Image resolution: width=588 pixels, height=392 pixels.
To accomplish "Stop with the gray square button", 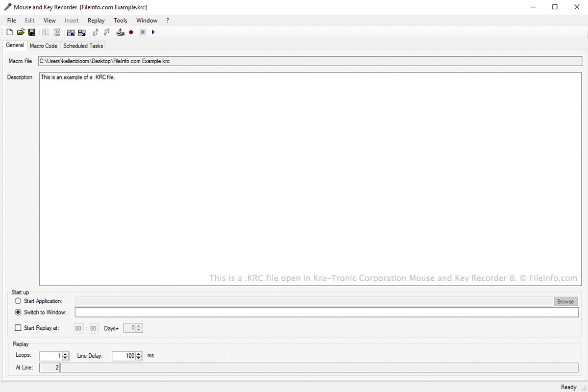I will pos(142,32).
